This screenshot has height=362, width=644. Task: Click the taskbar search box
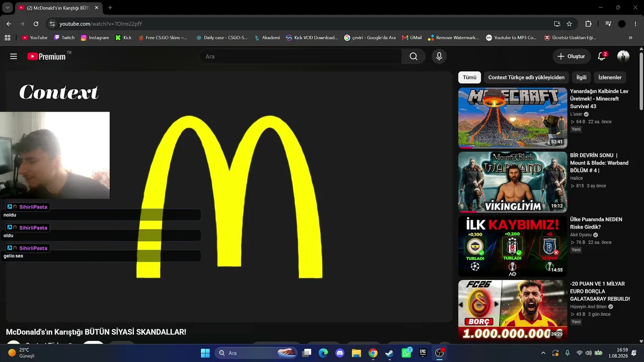(256, 353)
